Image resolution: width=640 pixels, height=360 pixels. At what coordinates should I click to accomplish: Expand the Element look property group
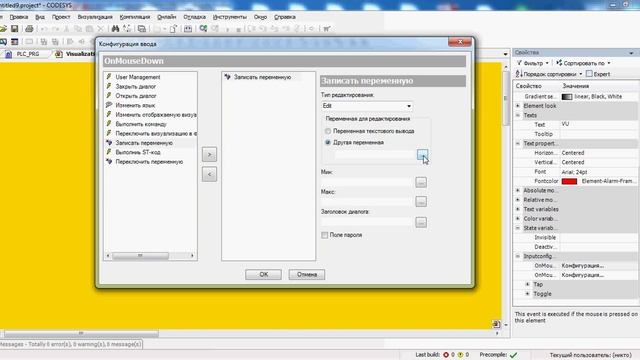click(518, 106)
